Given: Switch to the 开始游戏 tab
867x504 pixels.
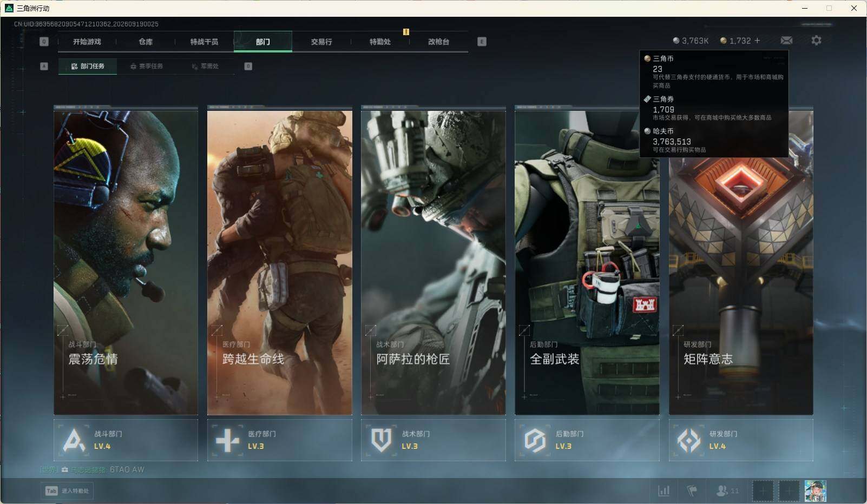Looking at the screenshot, I should pyautogui.click(x=87, y=42).
